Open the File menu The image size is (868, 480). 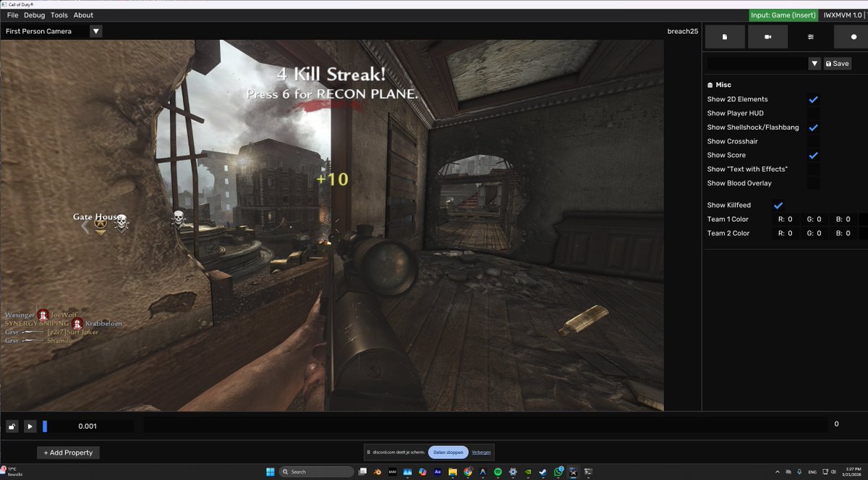[12, 14]
